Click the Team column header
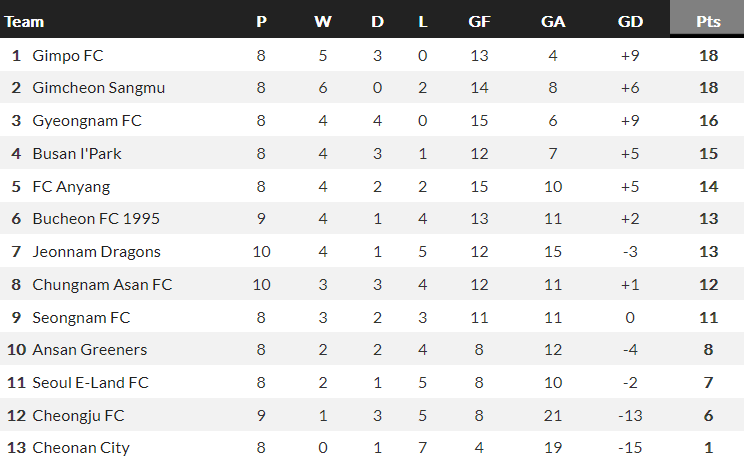 click(25, 21)
